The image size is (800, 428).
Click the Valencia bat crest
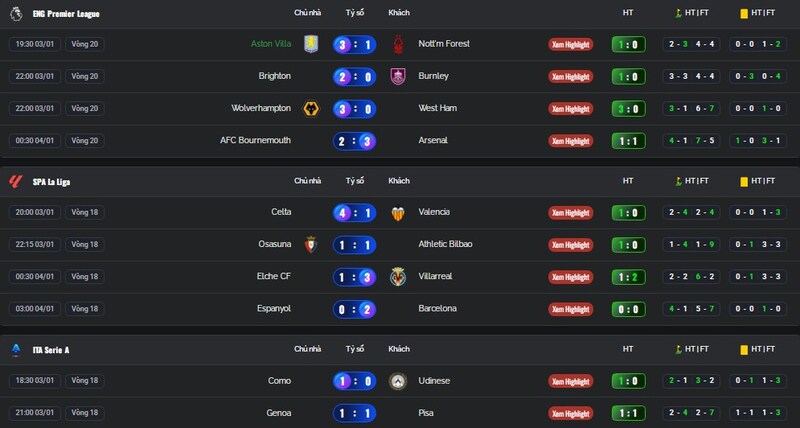399,212
